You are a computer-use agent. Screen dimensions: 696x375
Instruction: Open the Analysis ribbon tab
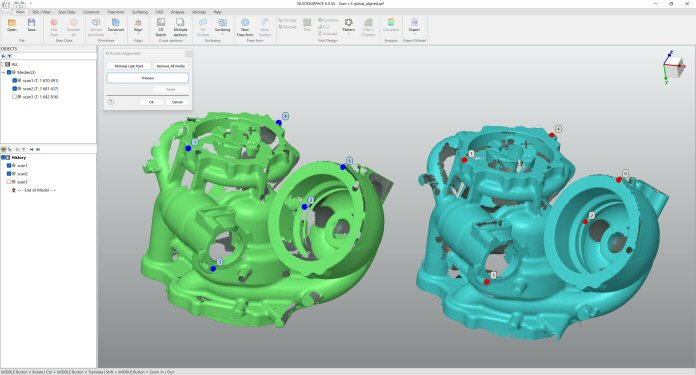pyautogui.click(x=178, y=12)
